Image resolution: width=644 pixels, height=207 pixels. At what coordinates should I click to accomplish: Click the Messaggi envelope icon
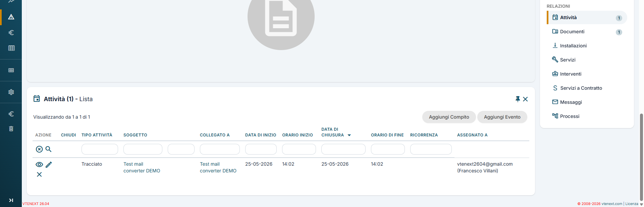[x=555, y=102]
